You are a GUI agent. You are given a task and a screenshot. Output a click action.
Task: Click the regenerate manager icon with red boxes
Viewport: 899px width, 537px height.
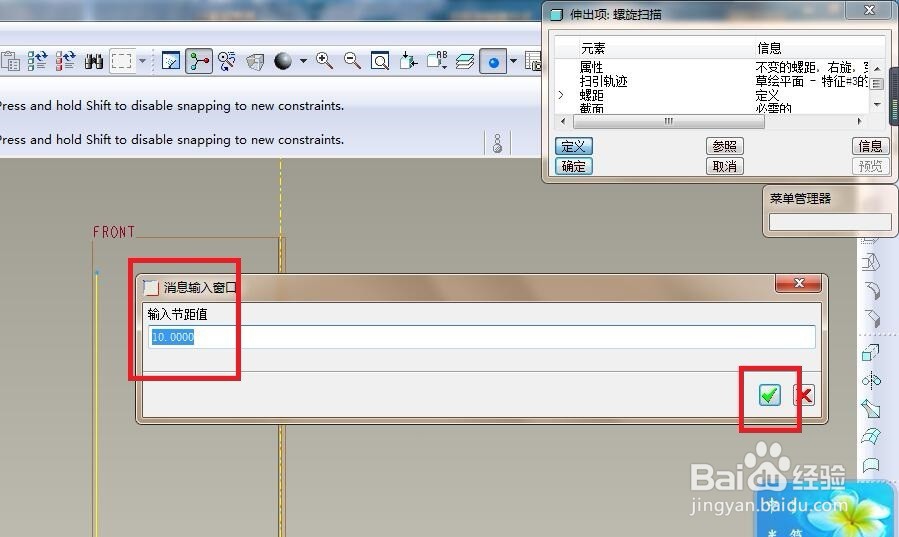pyautogui.click(x=65, y=61)
